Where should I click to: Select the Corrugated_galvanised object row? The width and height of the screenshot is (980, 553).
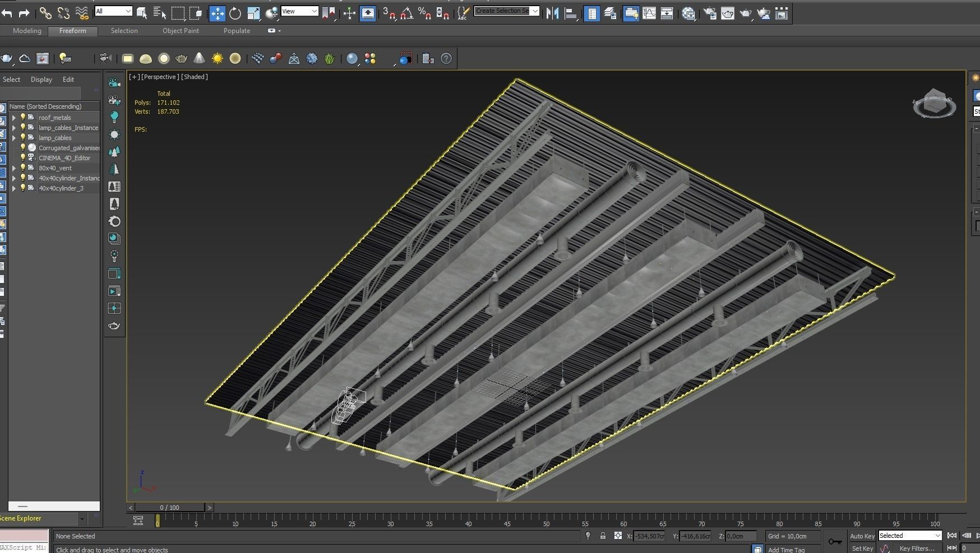coord(54,148)
